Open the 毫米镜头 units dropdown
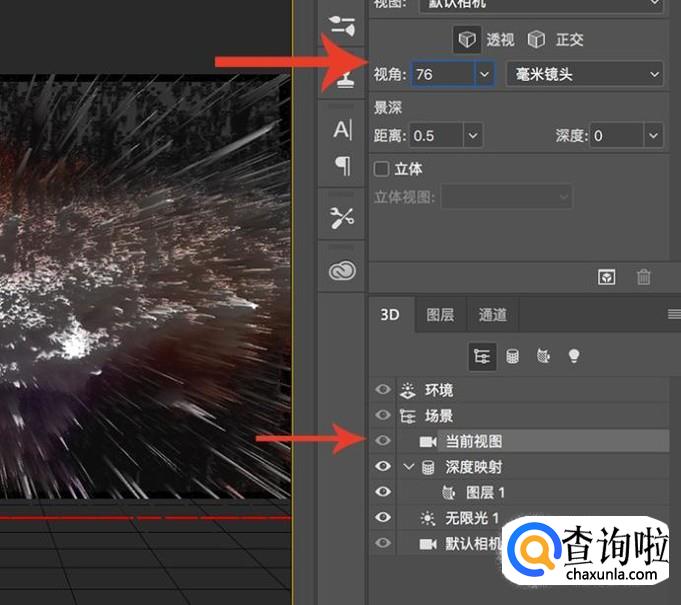This screenshot has height=605, width=681. click(585, 74)
